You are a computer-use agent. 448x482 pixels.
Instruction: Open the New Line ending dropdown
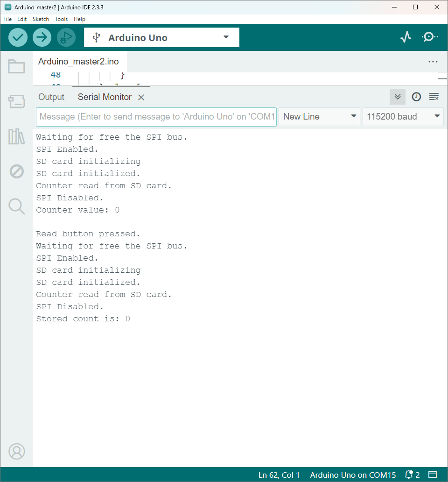319,116
